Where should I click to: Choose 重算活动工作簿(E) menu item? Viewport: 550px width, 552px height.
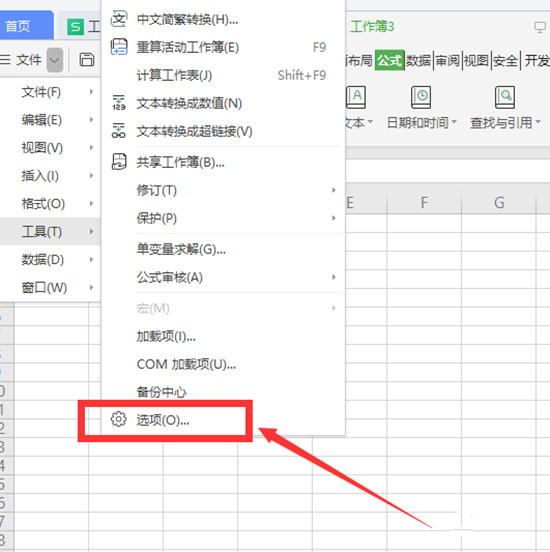click(x=223, y=47)
